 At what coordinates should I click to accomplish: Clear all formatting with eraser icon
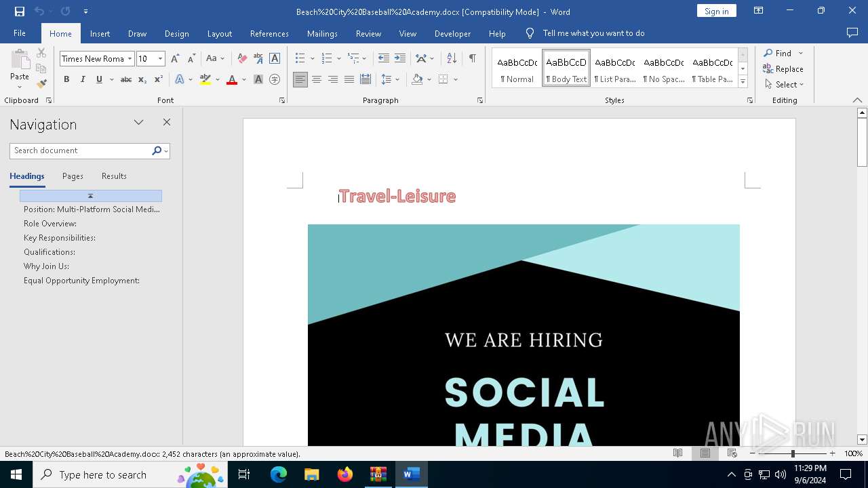(242, 59)
